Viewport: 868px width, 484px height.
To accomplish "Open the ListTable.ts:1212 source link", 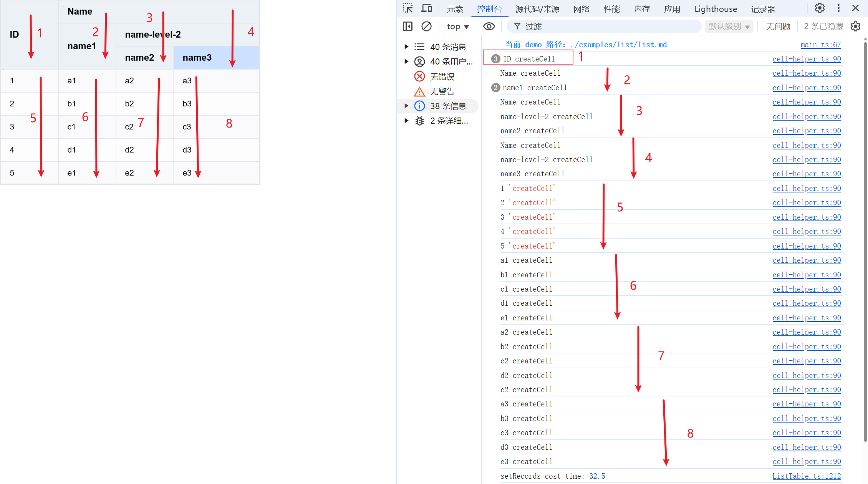I will point(806,476).
